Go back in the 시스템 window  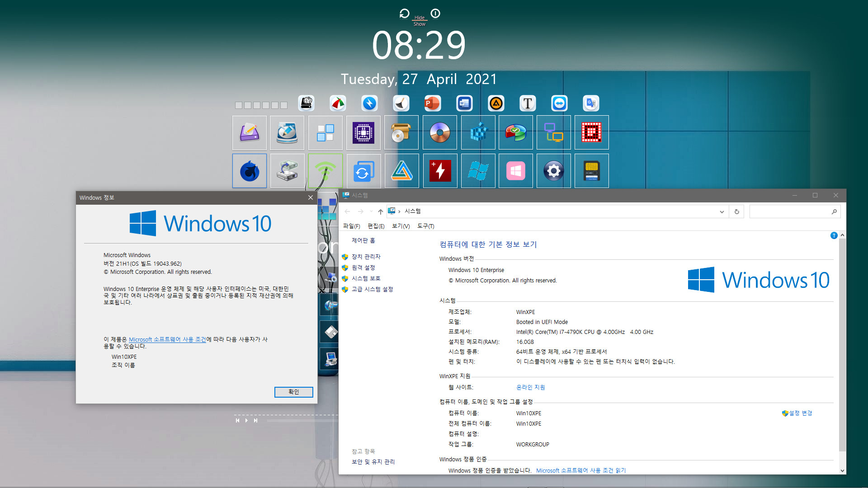[x=347, y=211]
